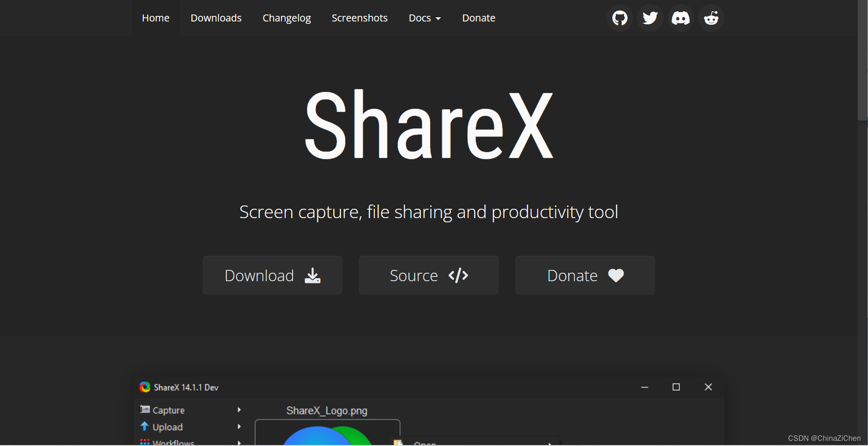
Task: Open the Downloads page in navbar
Action: [216, 18]
